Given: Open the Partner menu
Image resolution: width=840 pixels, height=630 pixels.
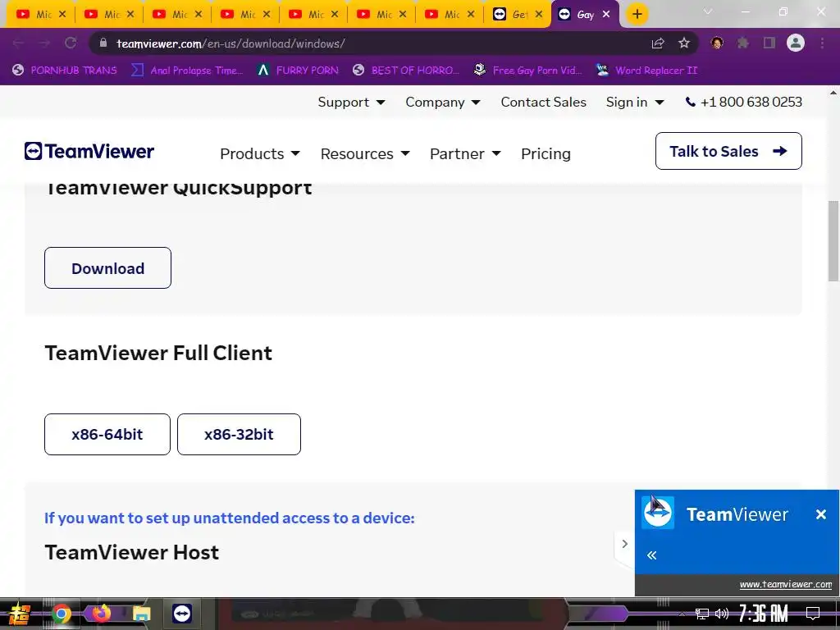Looking at the screenshot, I should [x=465, y=153].
